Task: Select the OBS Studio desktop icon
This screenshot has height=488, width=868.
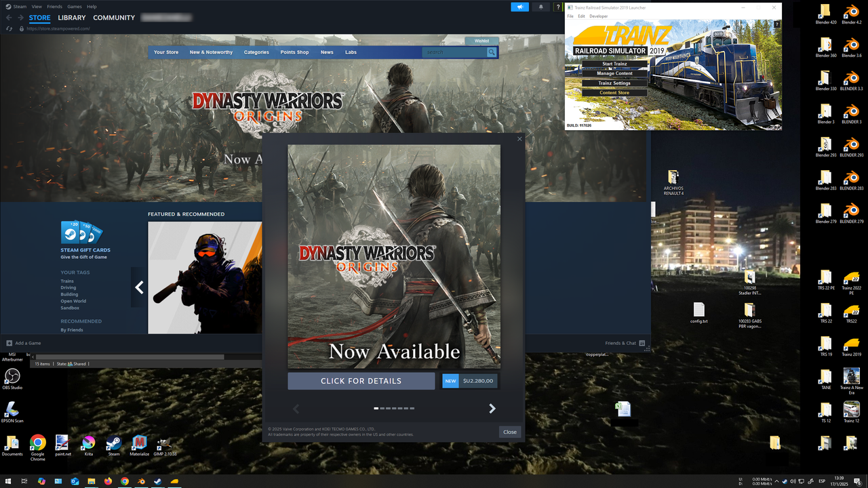Action: pyautogui.click(x=12, y=380)
